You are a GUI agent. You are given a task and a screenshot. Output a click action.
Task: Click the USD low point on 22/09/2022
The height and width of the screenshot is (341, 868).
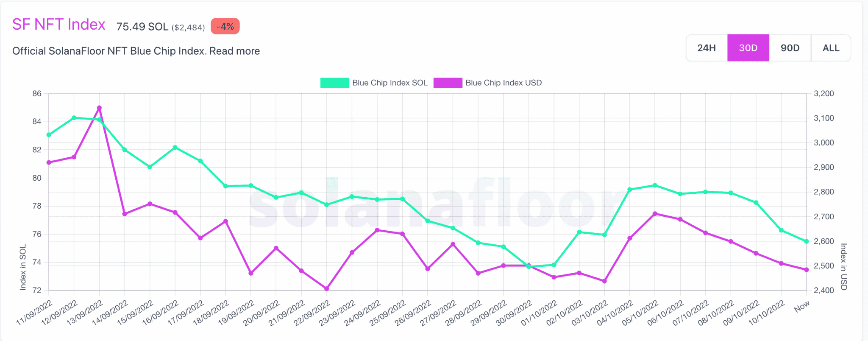pos(327,289)
